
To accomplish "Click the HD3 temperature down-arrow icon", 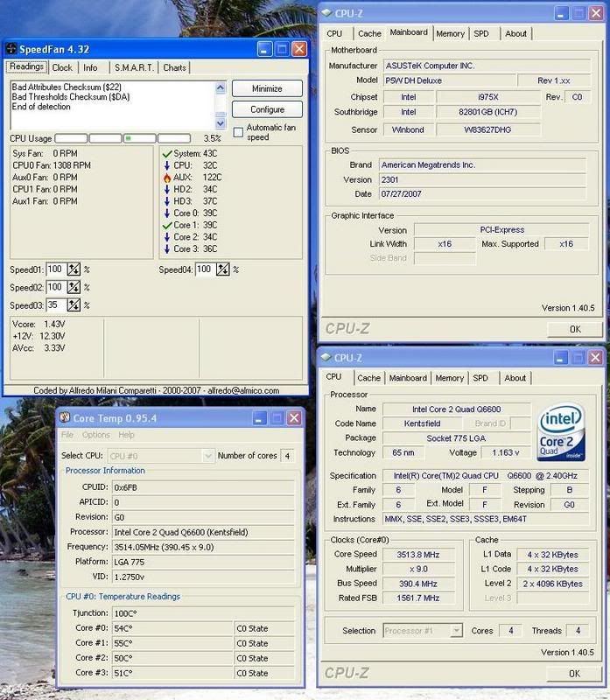I will pyautogui.click(x=167, y=201).
